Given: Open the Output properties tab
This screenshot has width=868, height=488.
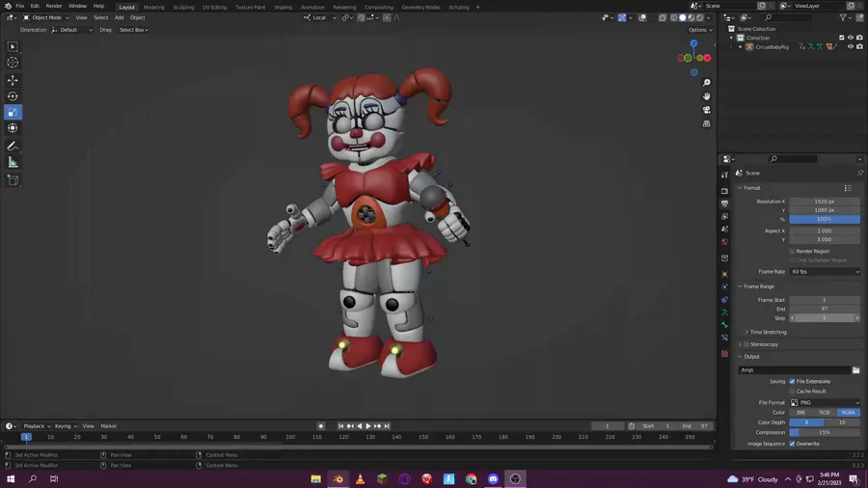Looking at the screenshot, I should [x=724, y=203].
